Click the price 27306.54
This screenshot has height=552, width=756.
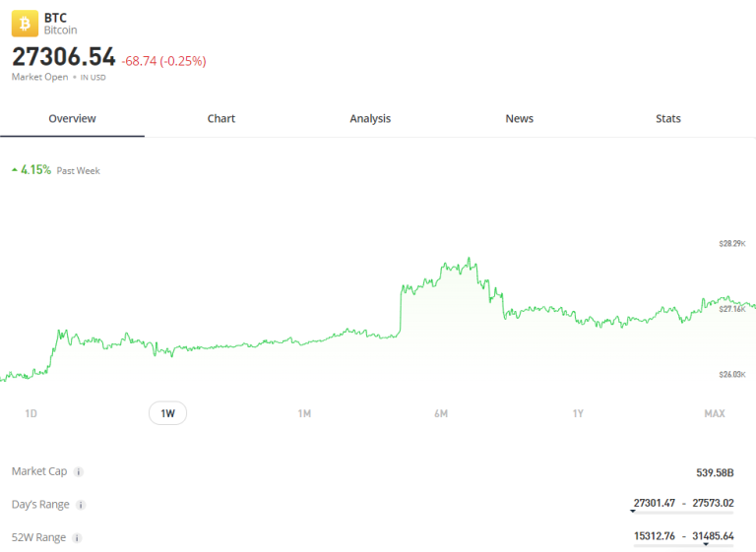point(64,57)
